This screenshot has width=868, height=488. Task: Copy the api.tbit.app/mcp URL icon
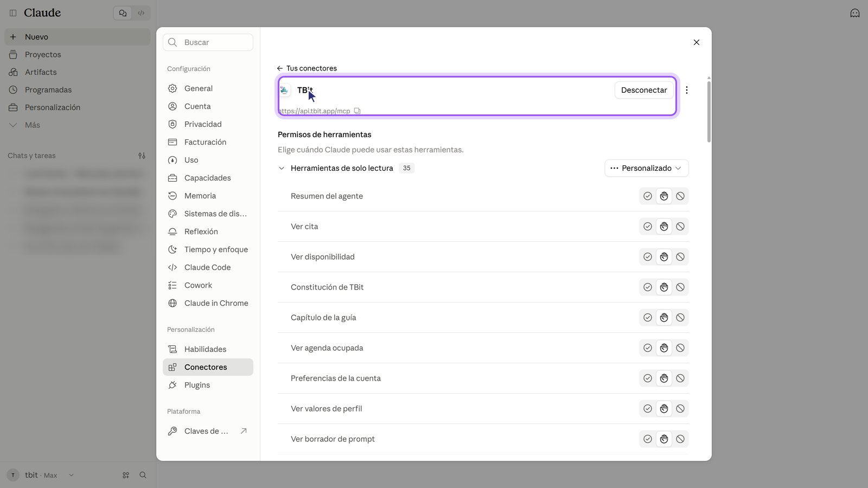[x=357, y=111]
